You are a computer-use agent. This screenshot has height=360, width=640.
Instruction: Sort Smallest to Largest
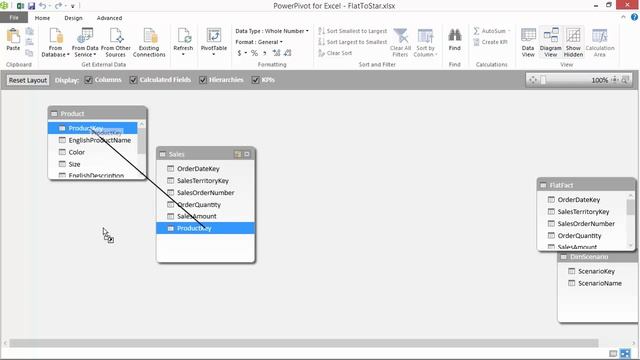[x=353, y=31]
